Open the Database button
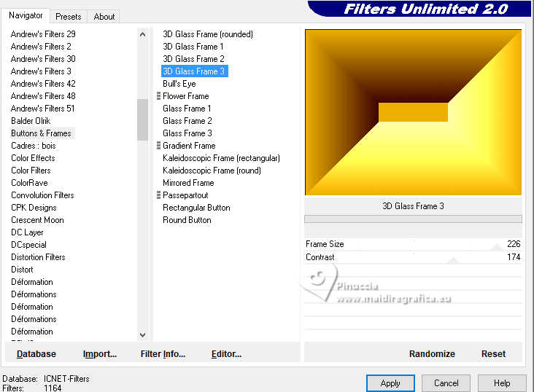Viewport: 534px width, 392px height. [x=36, y=354]
